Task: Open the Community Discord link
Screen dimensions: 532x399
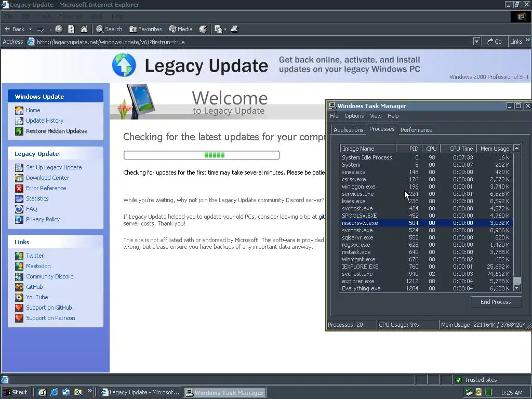Action: click(x=49, y=276)
